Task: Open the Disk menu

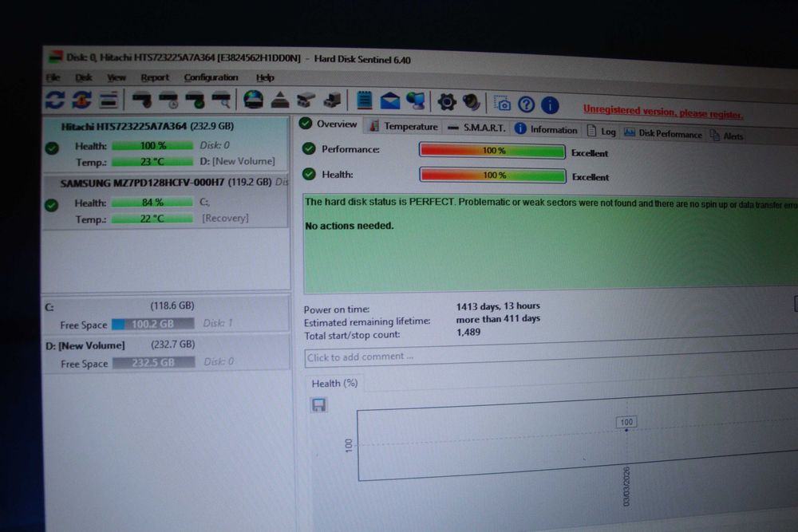Action: (x=84, y=77)
